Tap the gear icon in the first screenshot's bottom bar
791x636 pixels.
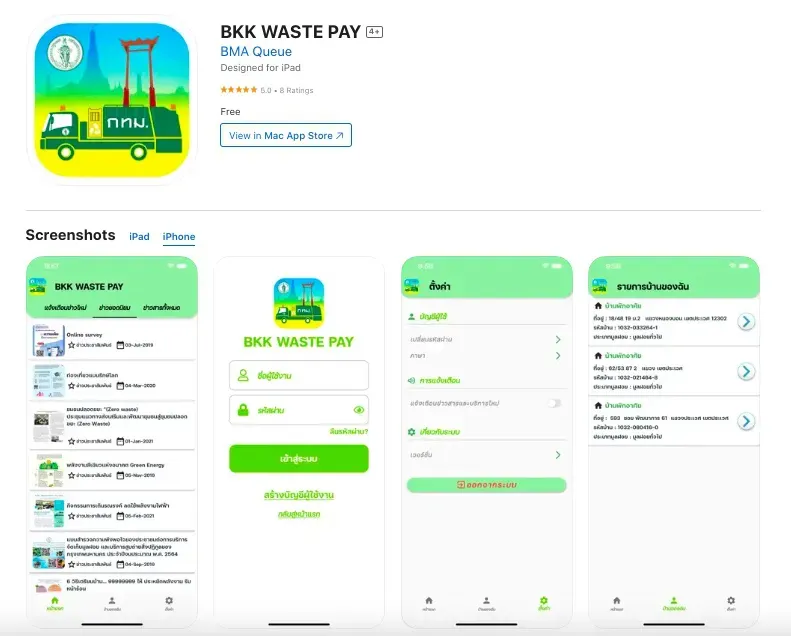coord(169,600)
